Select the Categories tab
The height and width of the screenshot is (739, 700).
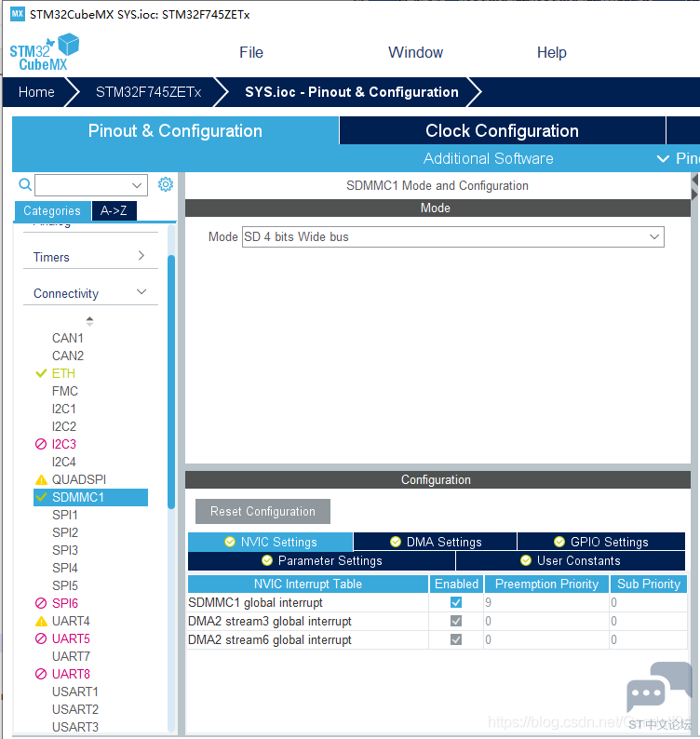click(52, 210)
